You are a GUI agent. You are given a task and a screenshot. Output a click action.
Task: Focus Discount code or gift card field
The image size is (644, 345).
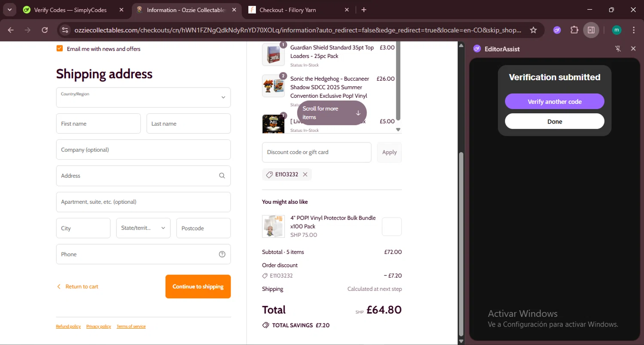pyautogui.click(x=316, y=152)
